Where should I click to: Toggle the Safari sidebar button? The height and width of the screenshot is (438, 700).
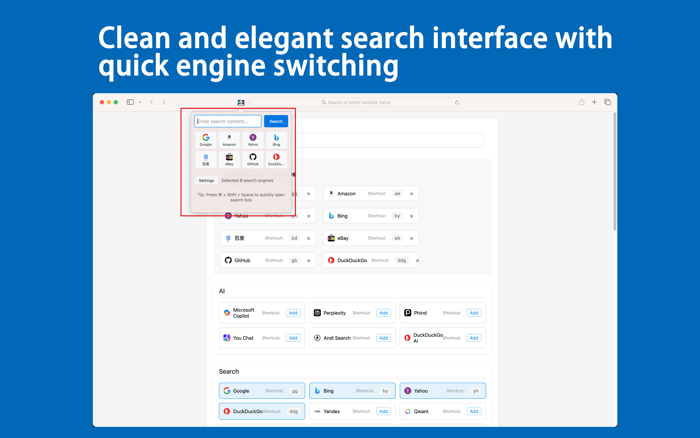(x=130, y=102)
